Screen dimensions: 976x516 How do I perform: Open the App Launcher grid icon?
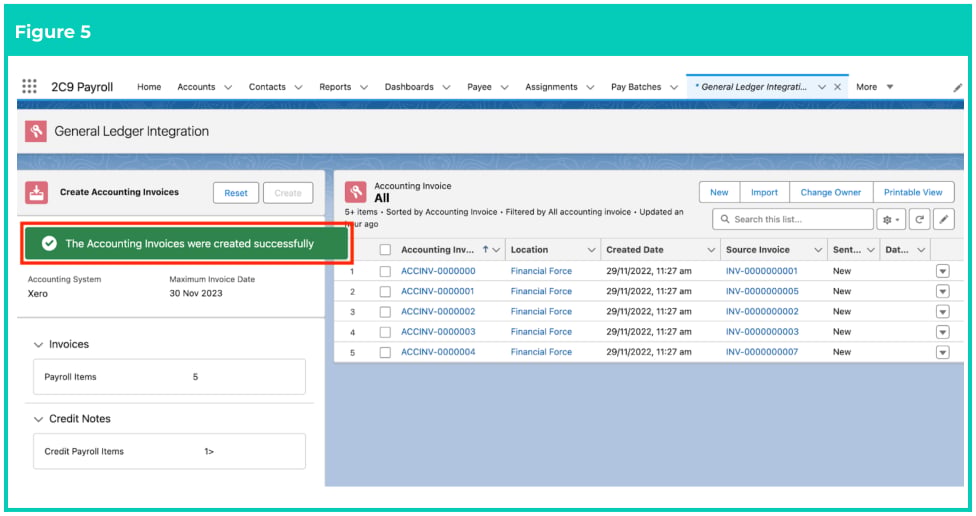[x=29, y=86]
